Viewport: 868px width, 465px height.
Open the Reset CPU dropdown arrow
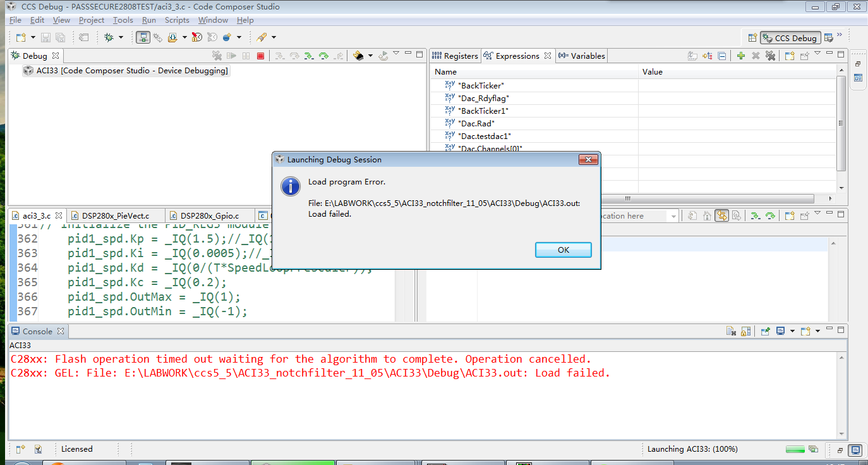370,56
